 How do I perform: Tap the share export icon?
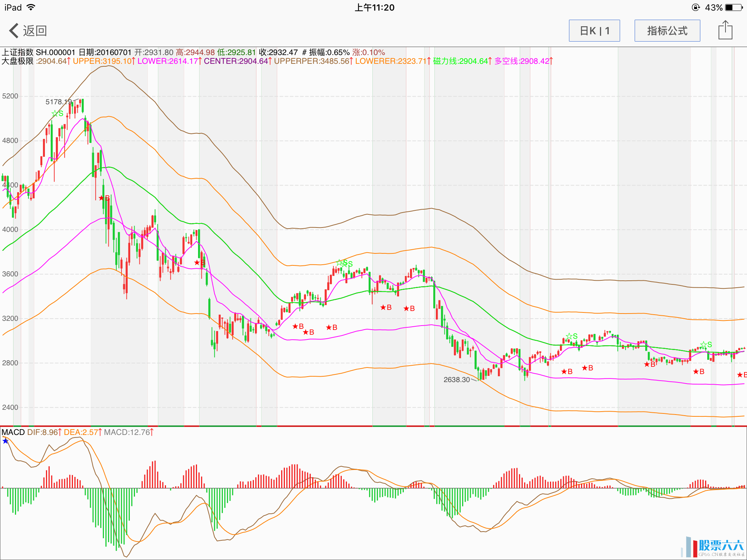[x=725, y=30]
